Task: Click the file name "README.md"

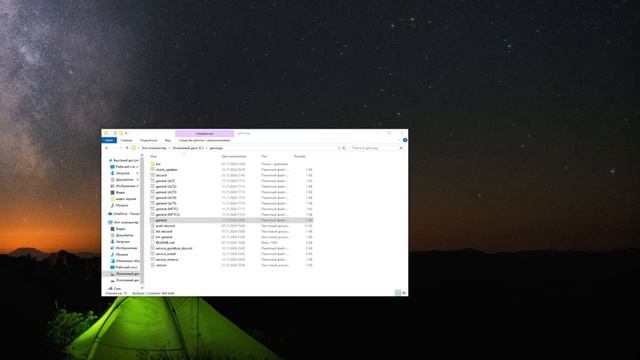Action: pyautogui.click(x=164, y=242)
